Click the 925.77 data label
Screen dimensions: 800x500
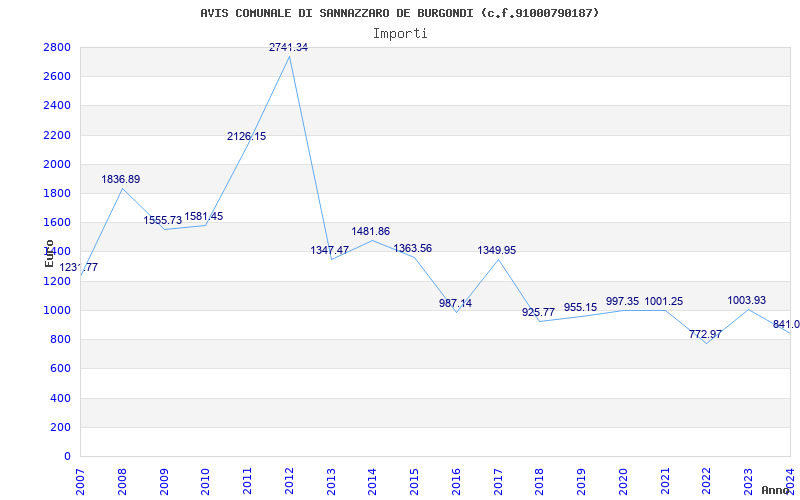click(x=538, y=312)
